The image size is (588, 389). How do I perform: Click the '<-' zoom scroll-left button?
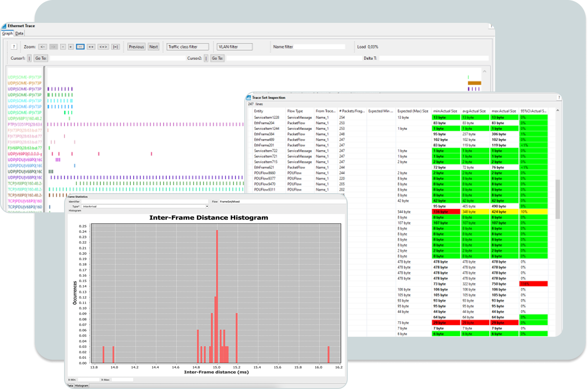[43, 47]
